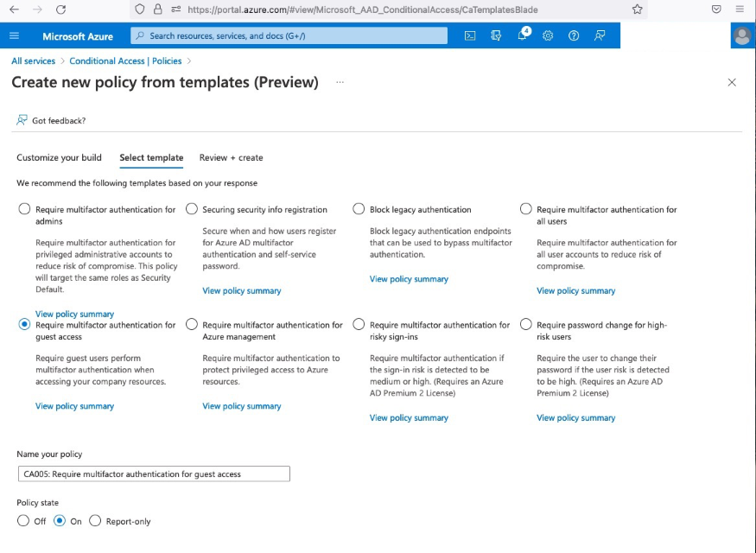Open the Azure portal hamburger menu
The width and height of the screenshot is (756, 553).
(14, 35)
